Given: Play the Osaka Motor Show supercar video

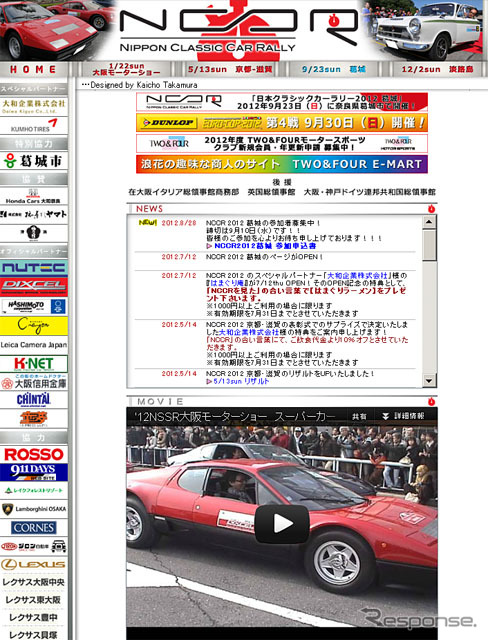Looking at the screenshot, I should click(282, 523).
